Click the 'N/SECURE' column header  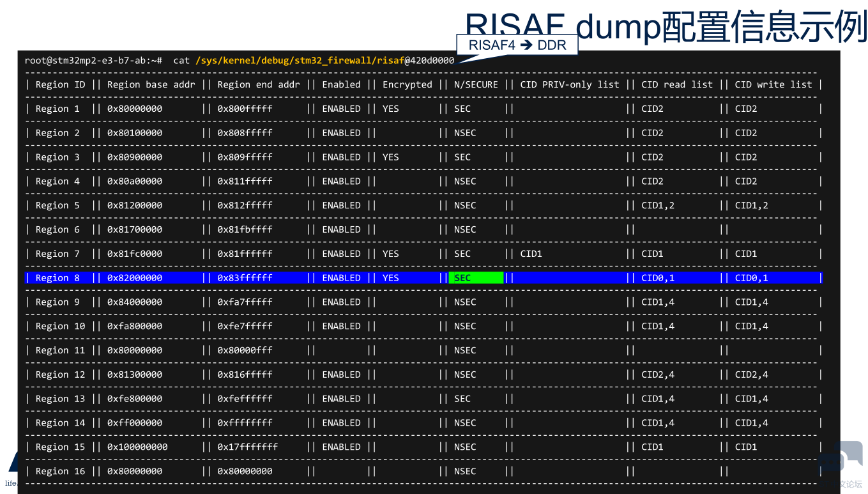[476, 84]
